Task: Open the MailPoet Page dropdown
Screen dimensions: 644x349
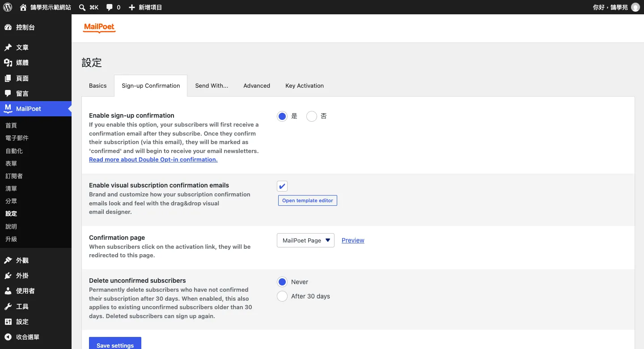Action: pyautogui.click(x=305, y=240)
